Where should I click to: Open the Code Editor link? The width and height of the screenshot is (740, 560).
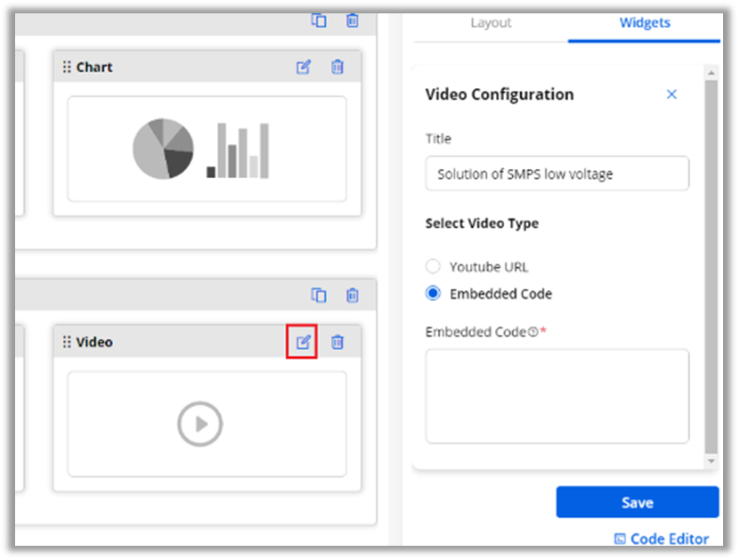(x=662, y=539)
